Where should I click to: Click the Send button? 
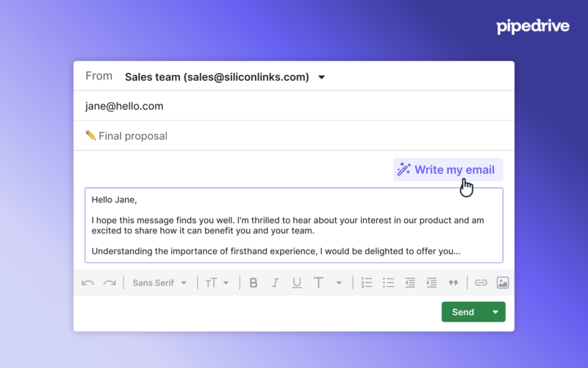pyautogui.click(x=463, y=312)
